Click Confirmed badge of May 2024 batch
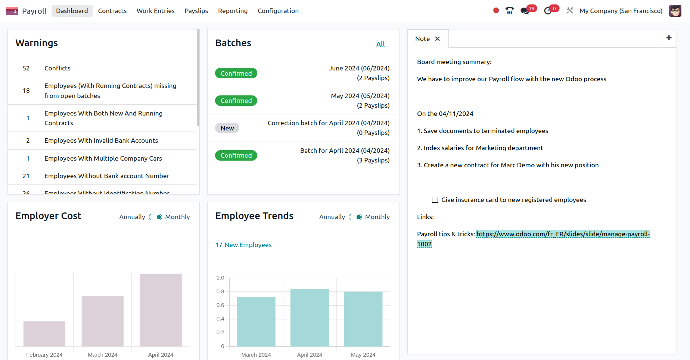690x360 pixels. coord(236,101)
